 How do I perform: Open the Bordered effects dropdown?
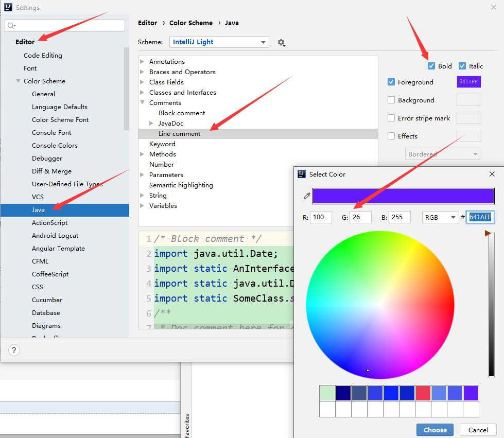click(x=443, y=154)
